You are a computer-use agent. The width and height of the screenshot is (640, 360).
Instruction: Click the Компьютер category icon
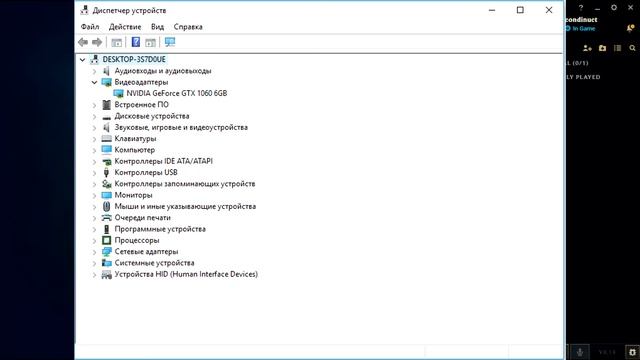click(x=107, y=150)
